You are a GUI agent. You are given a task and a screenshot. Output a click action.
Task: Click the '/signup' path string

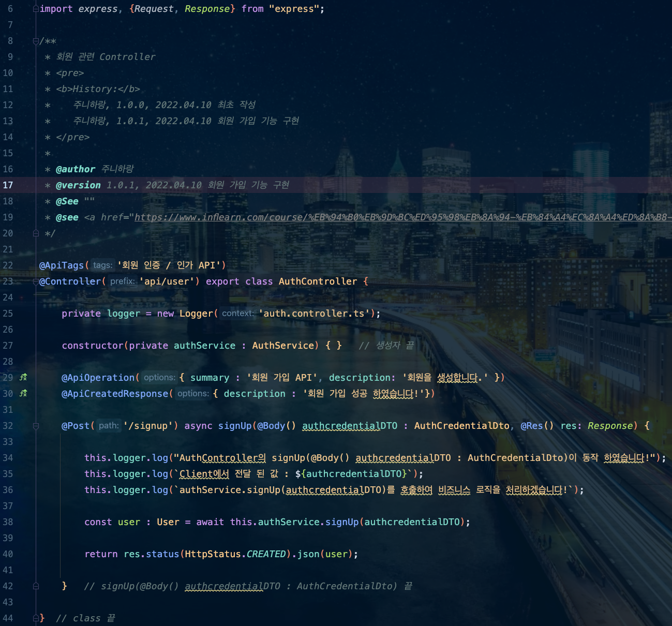pos(147,426)
